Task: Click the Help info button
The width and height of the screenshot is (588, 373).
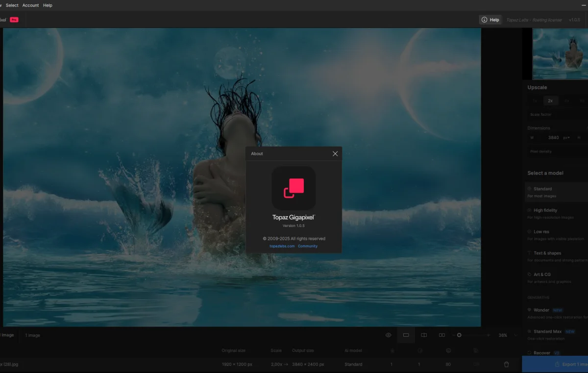Action: (490, 20)
